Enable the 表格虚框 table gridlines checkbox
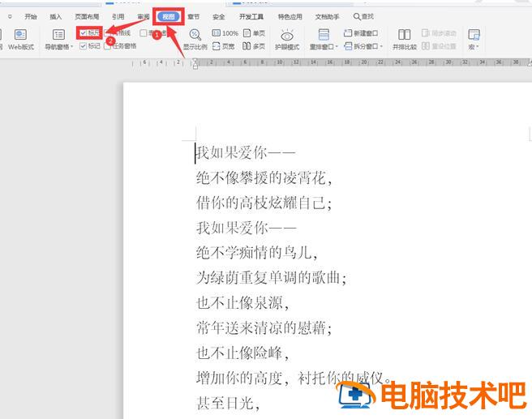Viewport: 532px width, 419px height. tap(144, 33)
